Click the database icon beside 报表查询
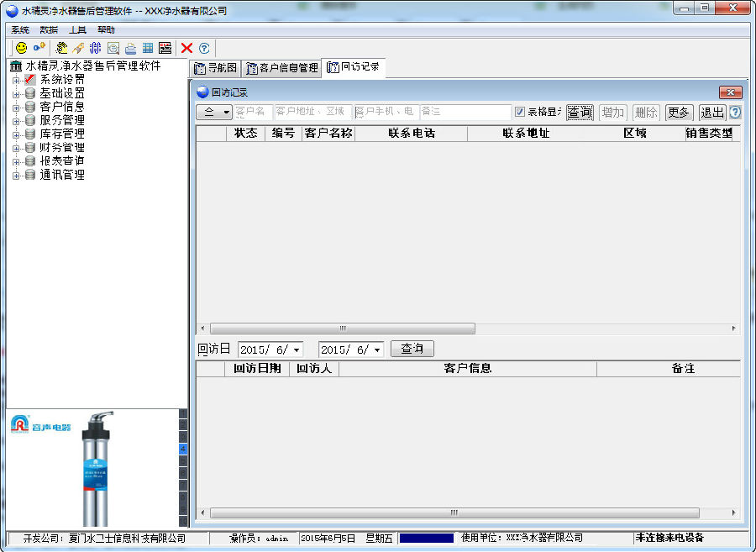756x552 pixels. coord(30,160)
